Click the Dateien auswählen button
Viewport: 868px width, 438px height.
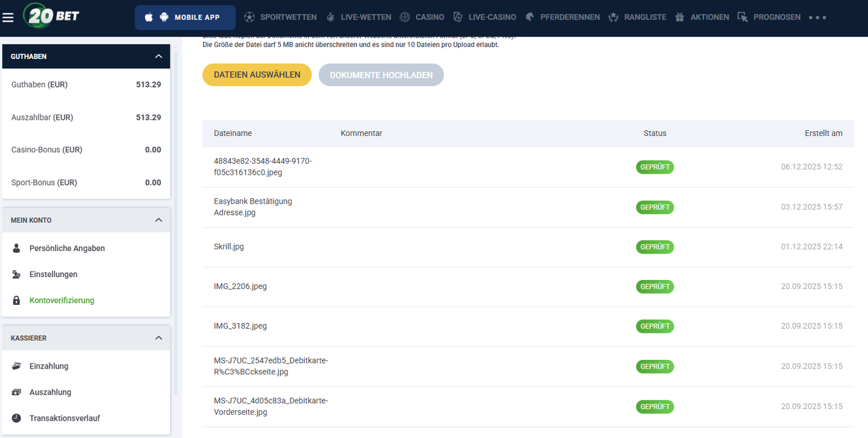pos(257,75)
